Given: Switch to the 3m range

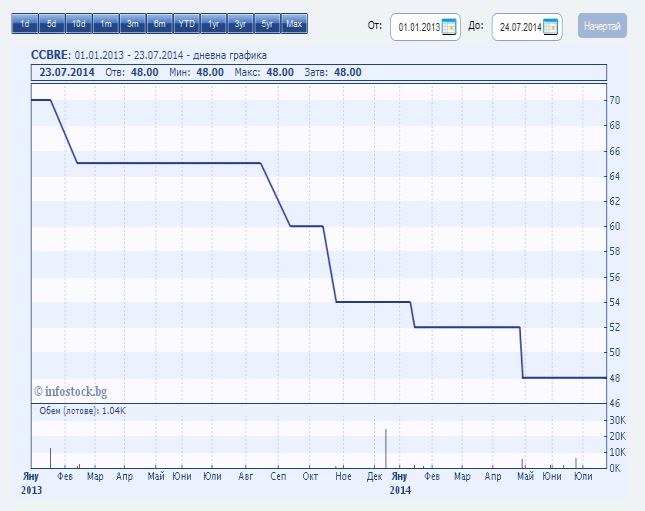Looking at the screenshot, I should [x=132, y=24].
